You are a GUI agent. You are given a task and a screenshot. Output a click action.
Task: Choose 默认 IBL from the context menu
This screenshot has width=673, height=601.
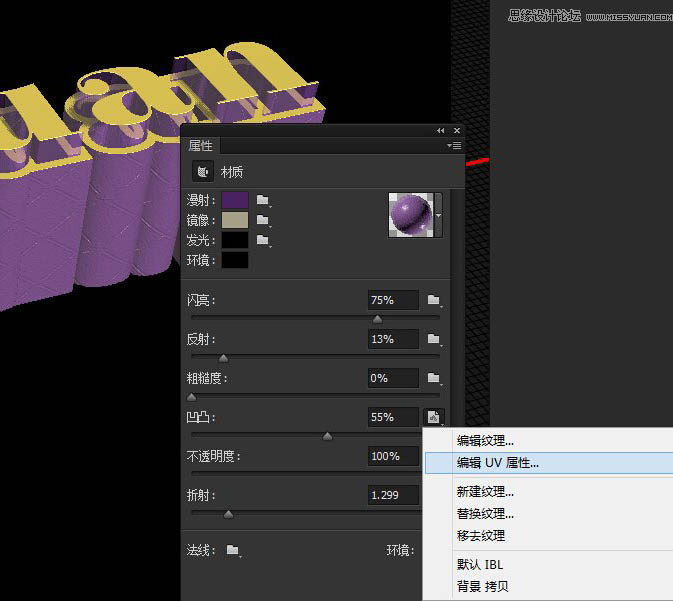click(x=549, y=565)
